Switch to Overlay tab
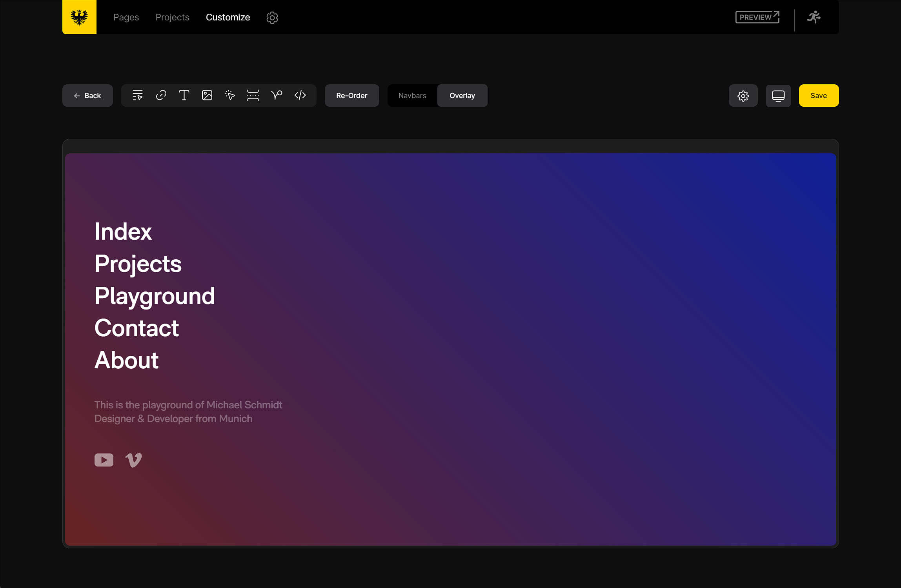 (x=462, y=95)
